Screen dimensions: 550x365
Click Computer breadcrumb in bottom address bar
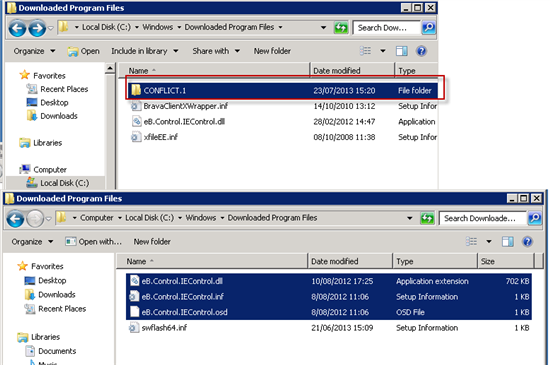(96, 218)
